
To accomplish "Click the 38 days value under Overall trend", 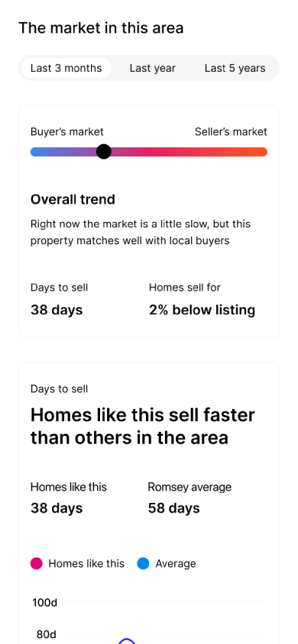I will pyautogui.click(x=57, y=310).
